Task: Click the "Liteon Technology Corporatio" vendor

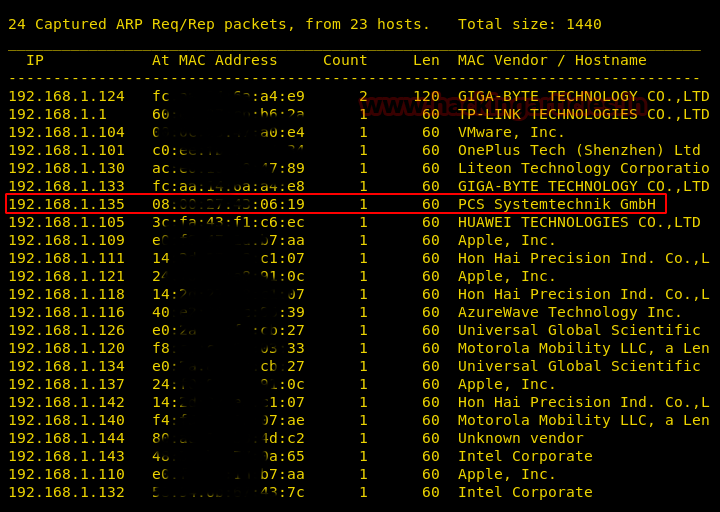Action: [584, 168]
